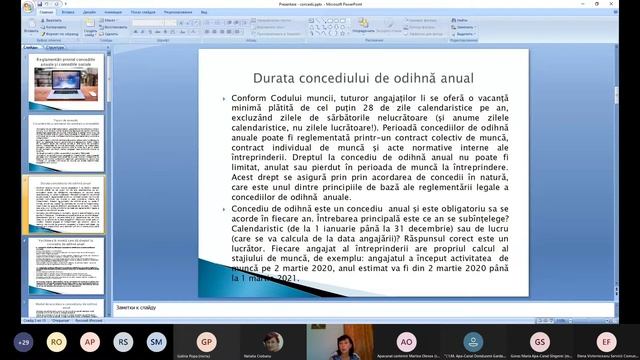Select slide 4 thumbnail in pane
Image resolution: width=640 pixels, height=360 pixels.
66,266
